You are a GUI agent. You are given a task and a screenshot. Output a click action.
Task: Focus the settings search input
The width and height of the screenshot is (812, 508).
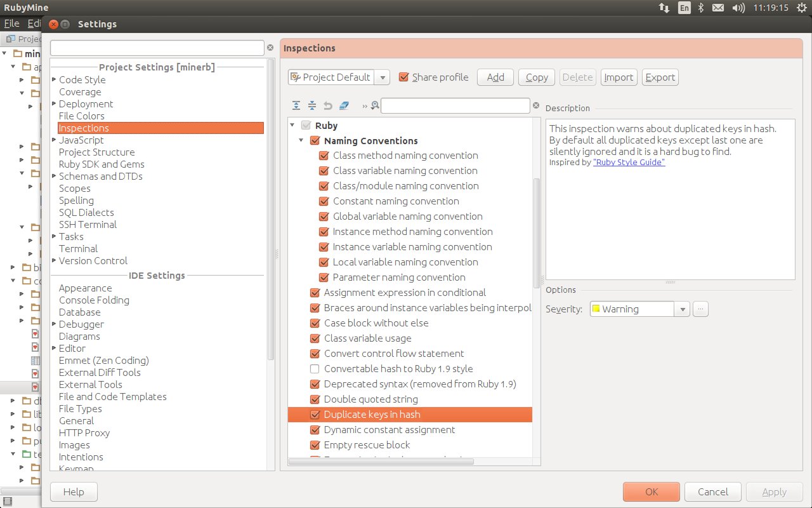tap(157, 48)
